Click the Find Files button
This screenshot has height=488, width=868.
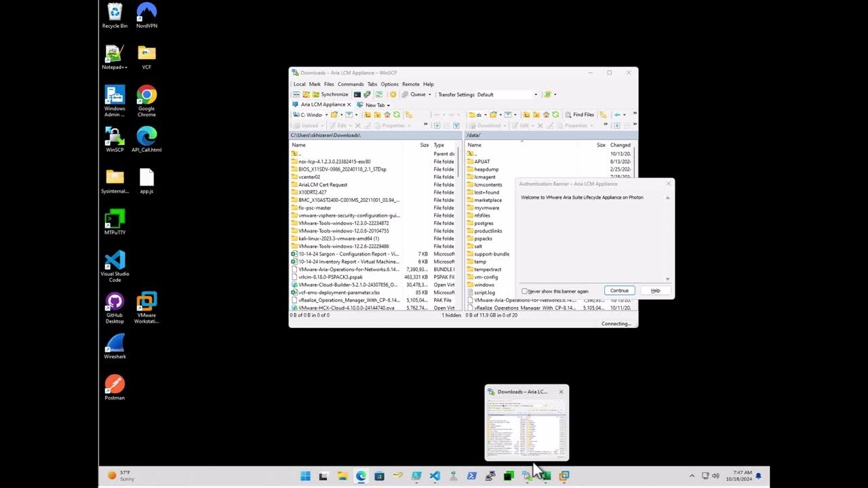[x=579, y=115]
